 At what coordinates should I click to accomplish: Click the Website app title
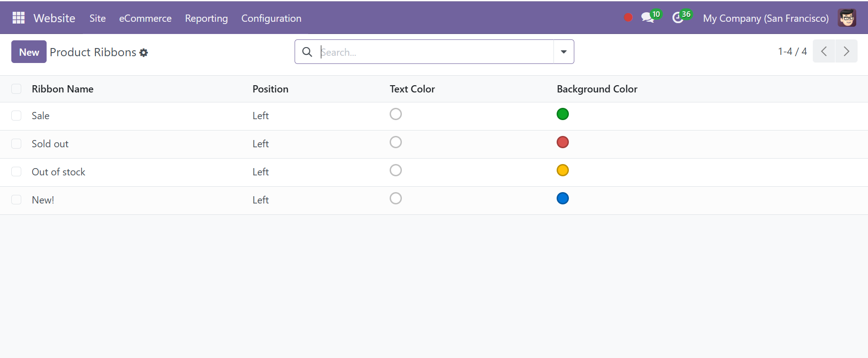click(54, 18)
